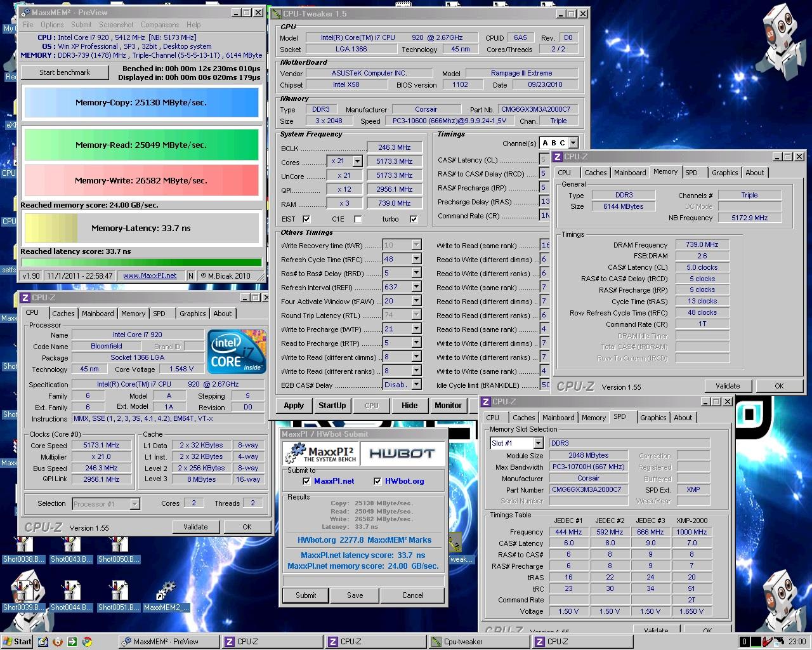Click the notepad icon in Quick Launch
Screen dimensions: 812x650
click(43, 642)
